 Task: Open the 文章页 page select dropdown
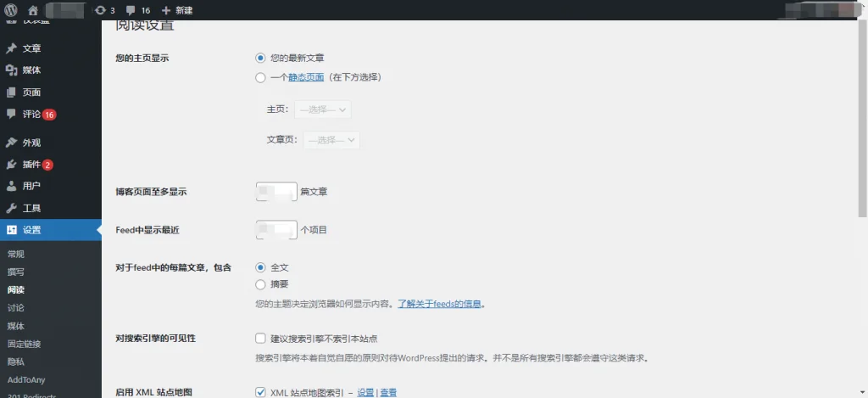coord(331,140)
